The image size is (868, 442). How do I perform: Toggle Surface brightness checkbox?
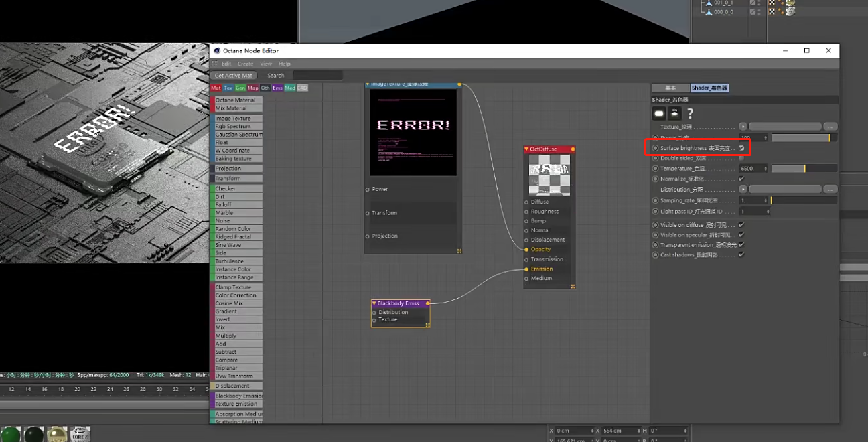[741, 148]
